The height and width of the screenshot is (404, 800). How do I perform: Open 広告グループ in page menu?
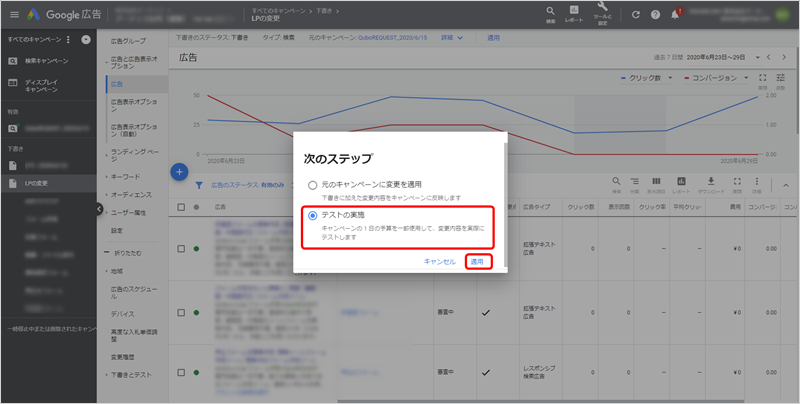pyautogui.click(x=128, y=41)
